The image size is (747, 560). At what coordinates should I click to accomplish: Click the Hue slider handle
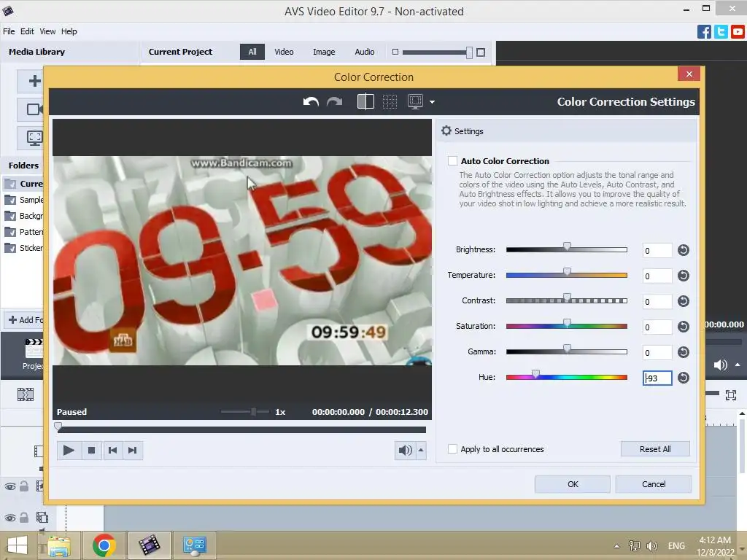[536, 374]
